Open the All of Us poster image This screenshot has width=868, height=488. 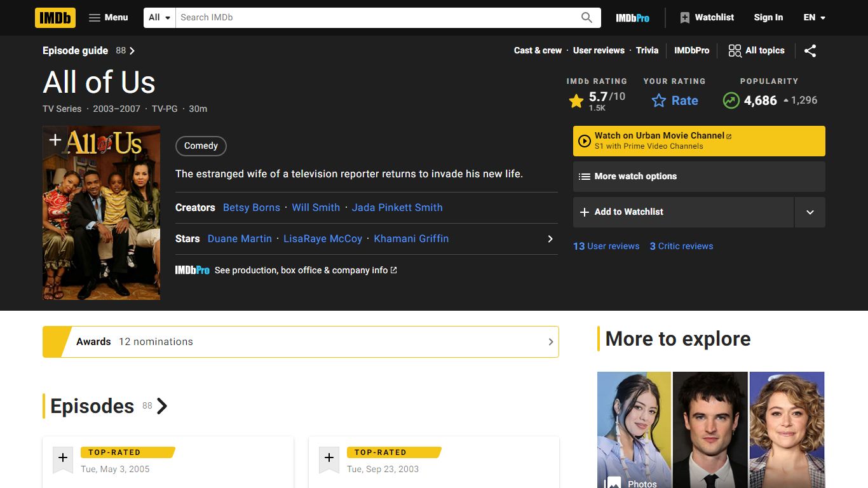coord(101,213)
